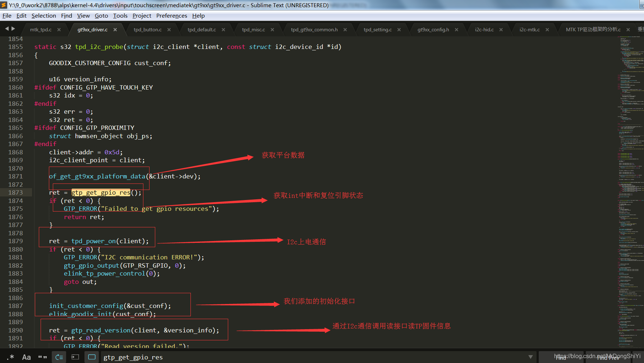The width and height of the screenshot is (644, 363).
Task: Switch to the mtk_tpd.c tab
Action: (41, 30)
